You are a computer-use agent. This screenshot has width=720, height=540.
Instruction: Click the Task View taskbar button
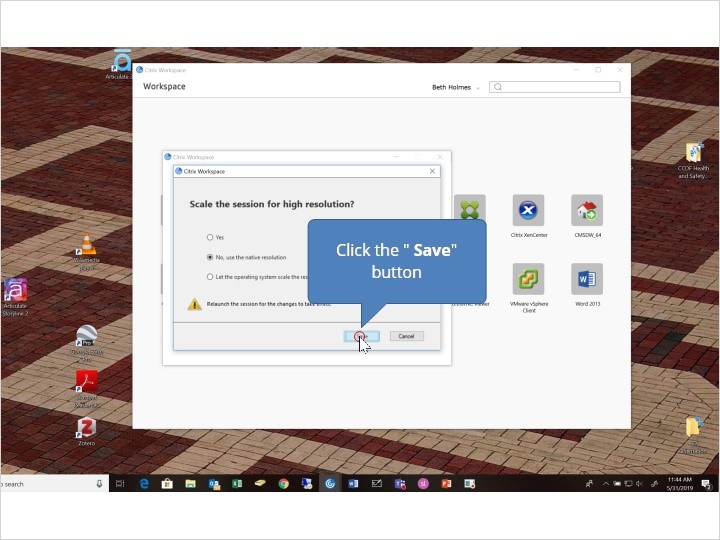(x=120, y=484)
